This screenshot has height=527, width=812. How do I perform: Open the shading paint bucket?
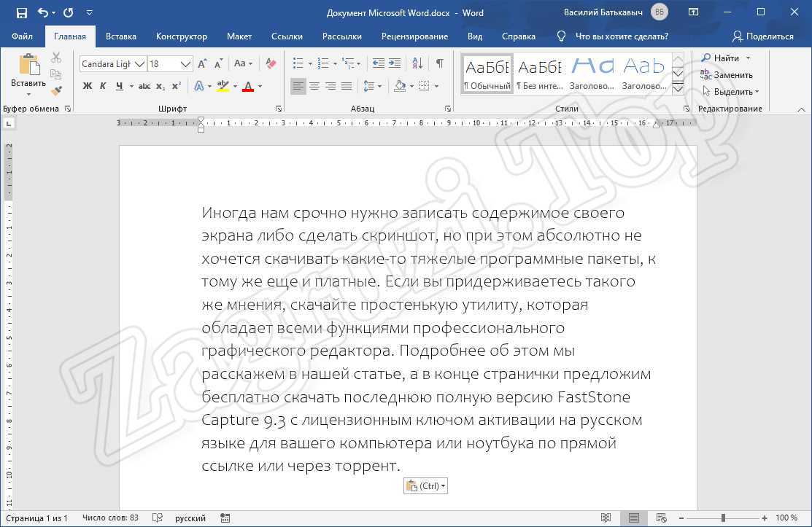[400, 86]
